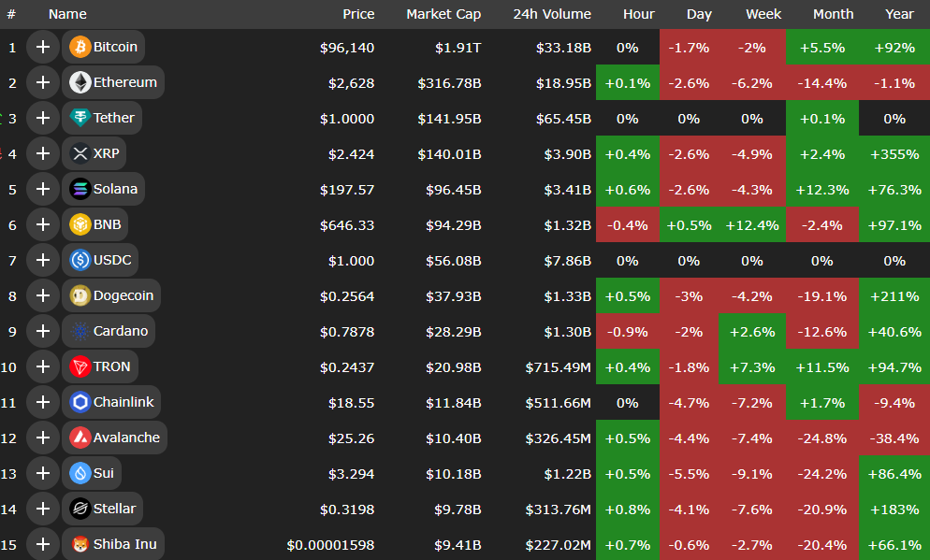Click the Solana logo icon
930x560 pixels.
(x=80, y=189)
